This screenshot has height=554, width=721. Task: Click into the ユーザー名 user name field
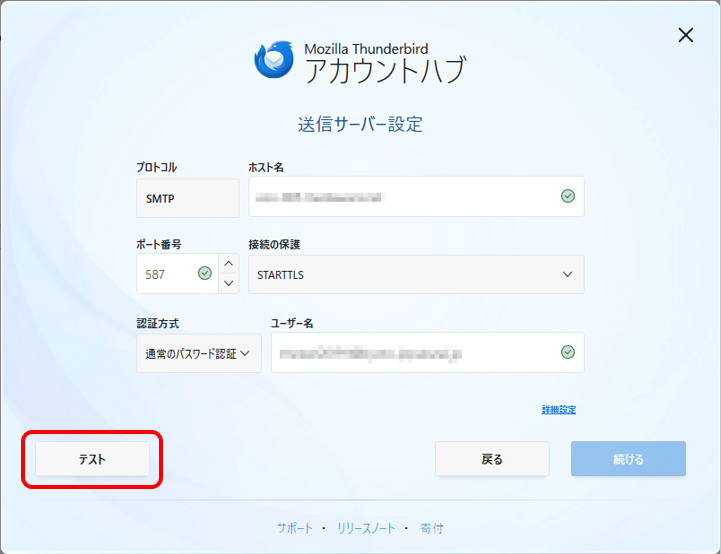coord(410,352)
